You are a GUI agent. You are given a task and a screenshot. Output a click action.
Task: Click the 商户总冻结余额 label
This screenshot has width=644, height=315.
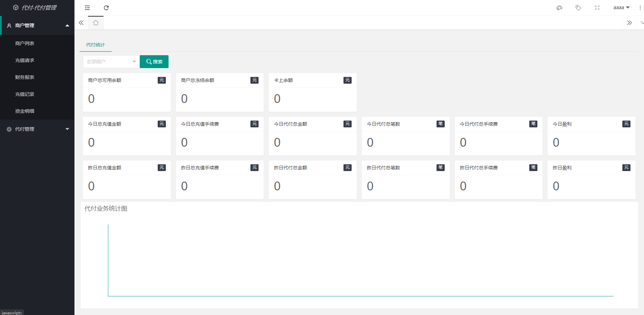198,80
